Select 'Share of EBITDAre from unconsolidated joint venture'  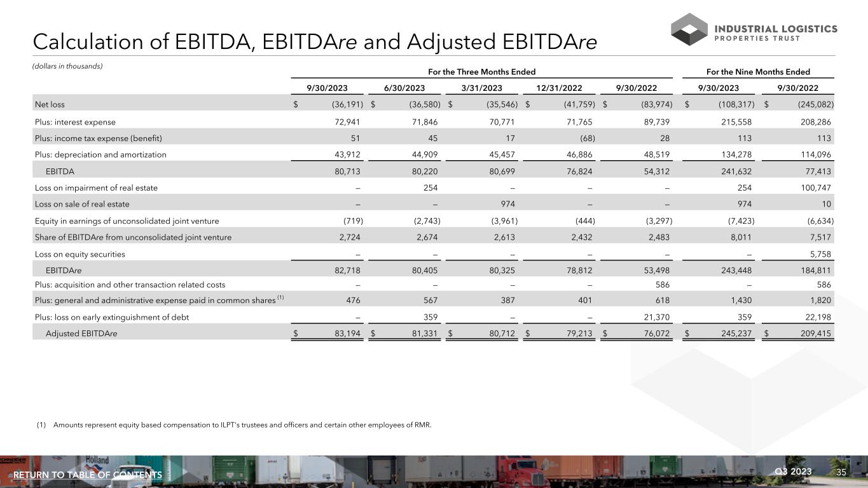[x=133, y=237]
